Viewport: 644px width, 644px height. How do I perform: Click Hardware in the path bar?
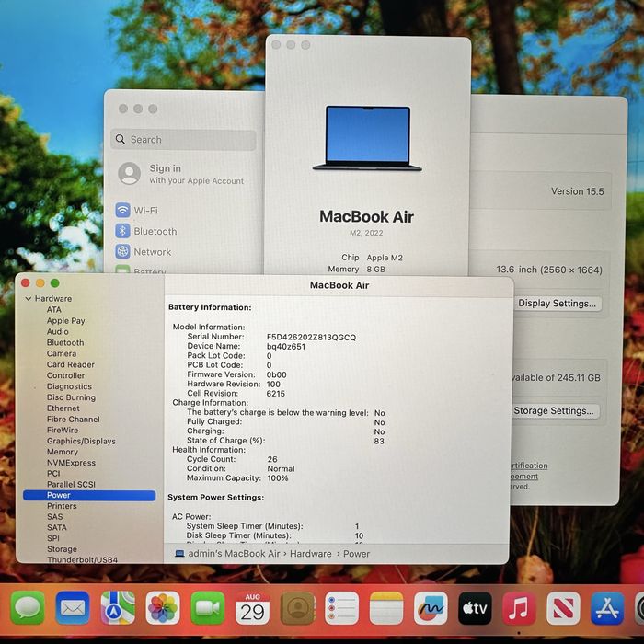coord(311,554)
